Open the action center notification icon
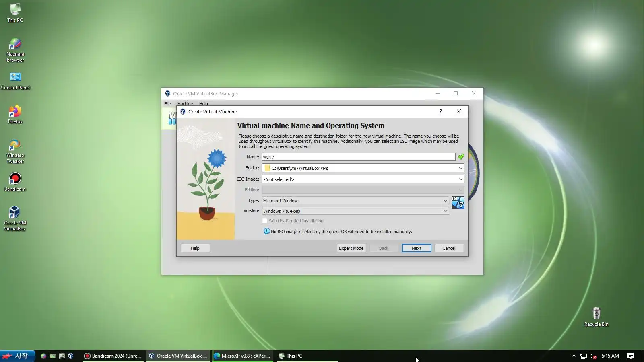This screenshot has height=362, width=644. [x=631, y=356]
